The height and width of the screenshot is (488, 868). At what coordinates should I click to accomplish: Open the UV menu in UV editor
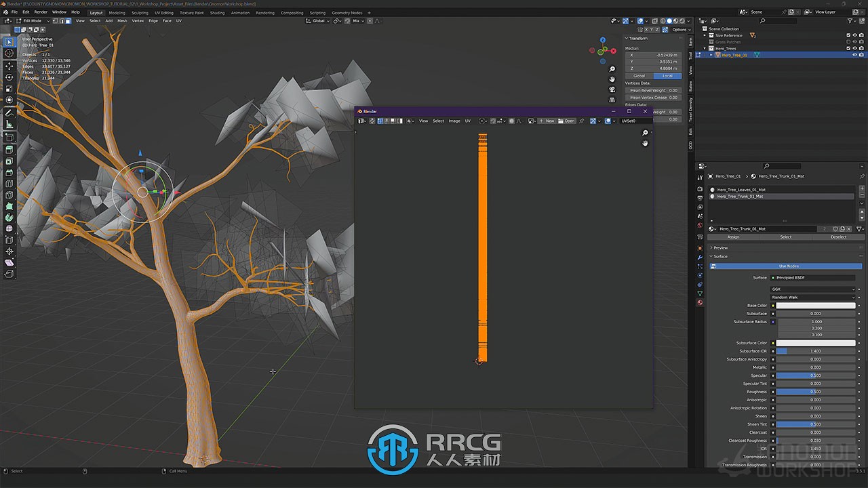point(467,121)
